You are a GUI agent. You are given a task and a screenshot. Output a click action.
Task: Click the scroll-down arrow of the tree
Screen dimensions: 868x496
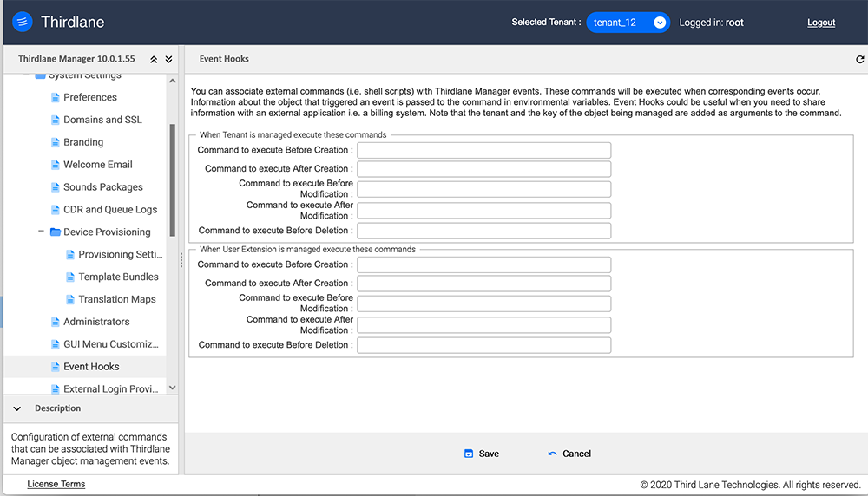point(172,388)
